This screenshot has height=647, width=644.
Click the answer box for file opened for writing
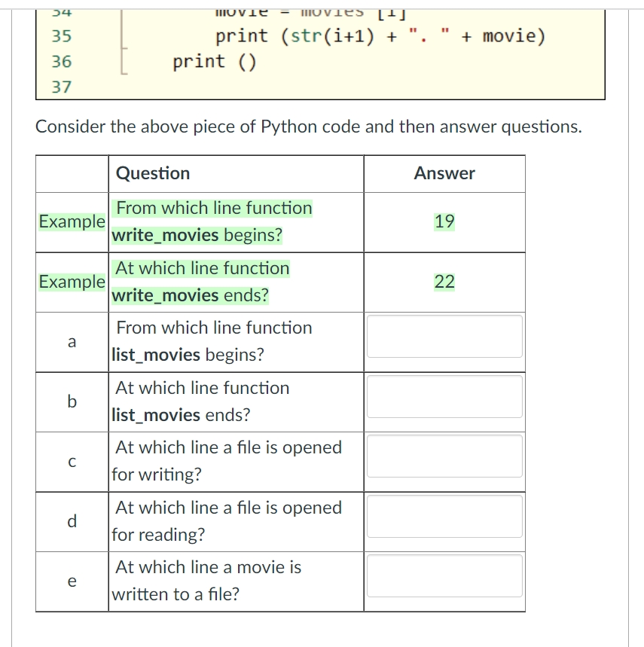tap(444, 456)
